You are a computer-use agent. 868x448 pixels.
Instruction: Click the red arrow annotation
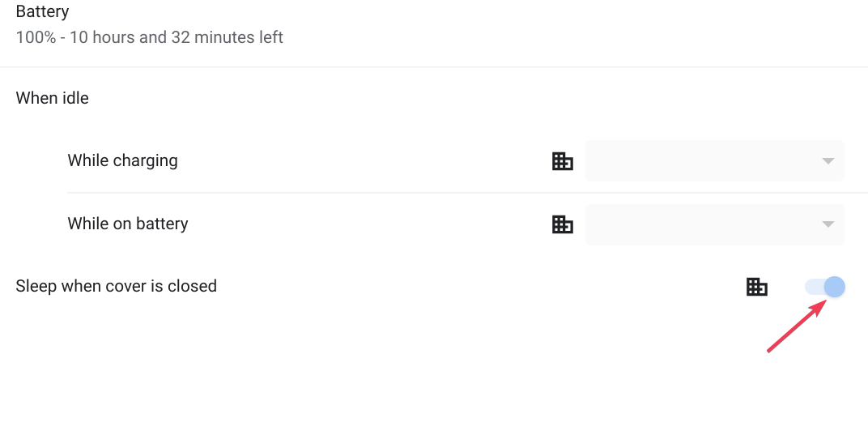click(795, 324)
